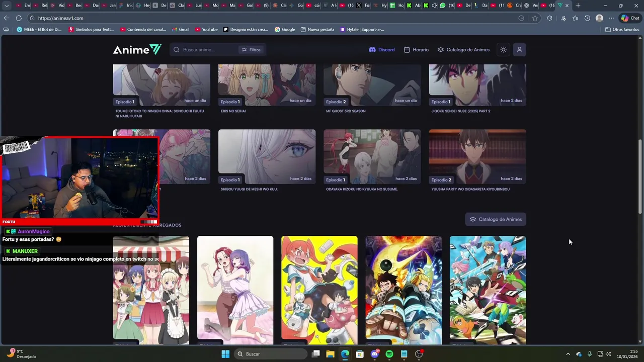The width and height of the screenshot is (644, 362).
Task: Open the Horario schedule page
Action: click(416, 50)
